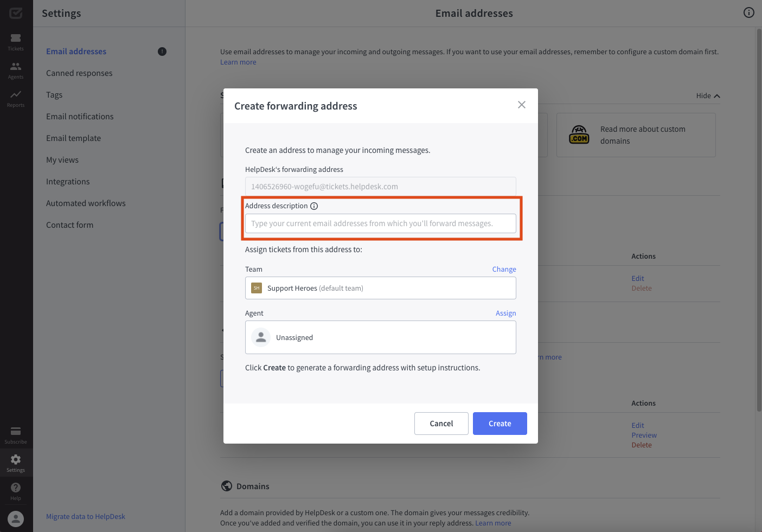Open the Reports section from the sidebar

coord(16,97)
